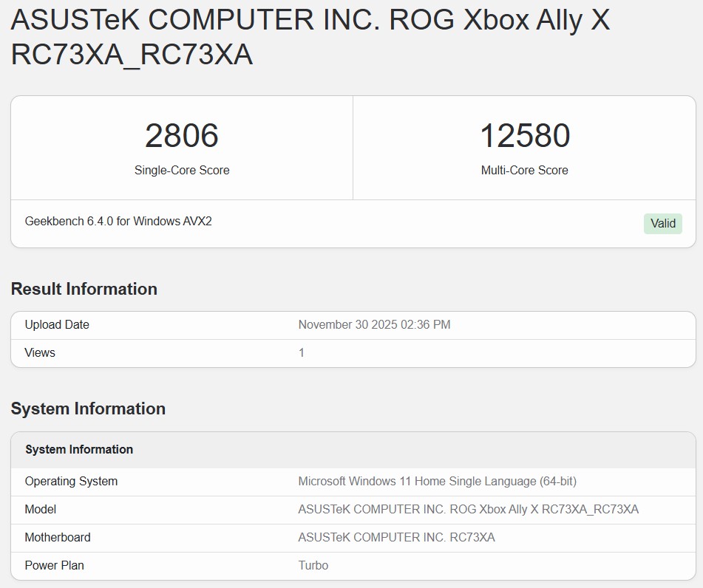Screen dimensions: 703x588
Task: Click the System Information section heading
Action: 88,408
